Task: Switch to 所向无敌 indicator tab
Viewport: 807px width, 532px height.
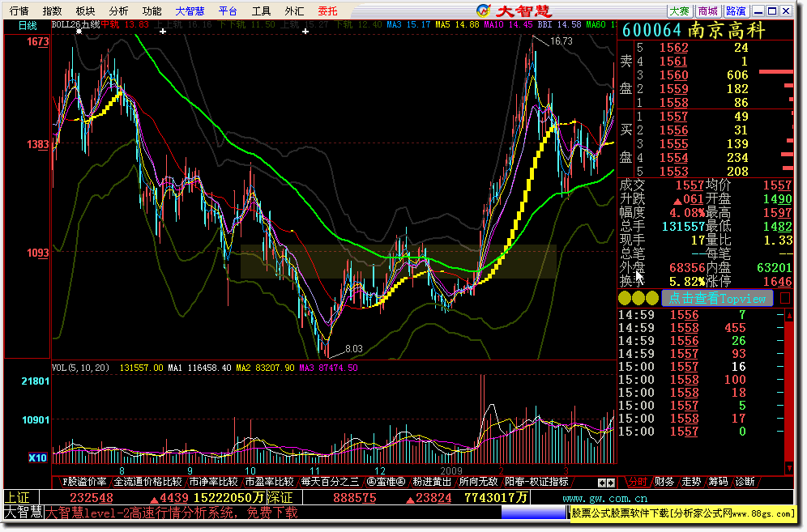Action: [479, 482]
